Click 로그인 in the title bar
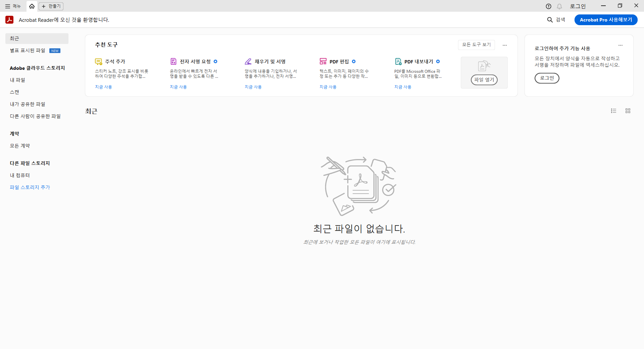The image size is (644, 349). (578, 6)
